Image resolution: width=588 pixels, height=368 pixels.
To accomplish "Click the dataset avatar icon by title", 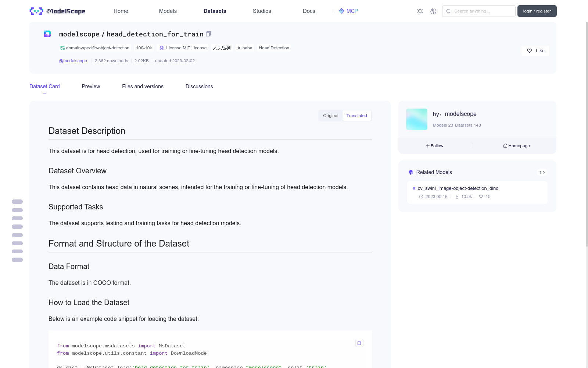I will point(47,34).
